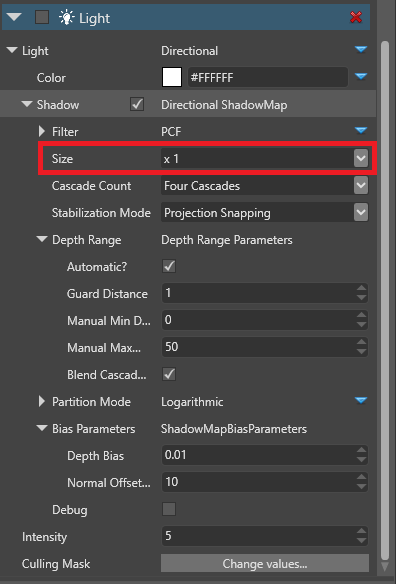396x584 pixels.
Task: Click Change values... for Culling Mask
Action: tap(265, 563)
